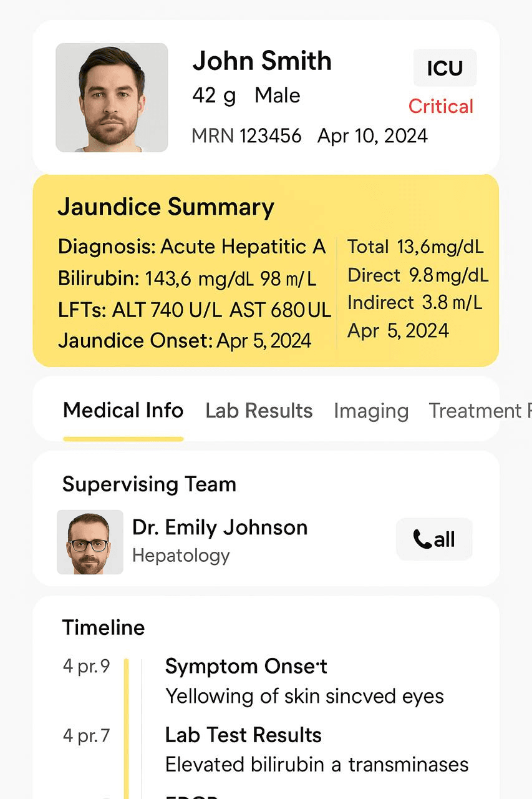
Task: Click the red Critical status label
Action: pyautogui.click(x=441, y=106)
